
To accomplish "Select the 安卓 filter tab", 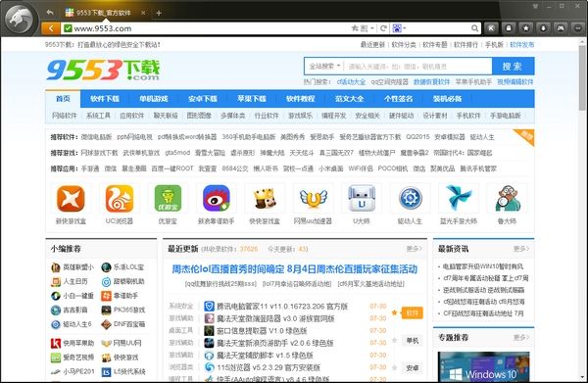I will coord(413,368).
